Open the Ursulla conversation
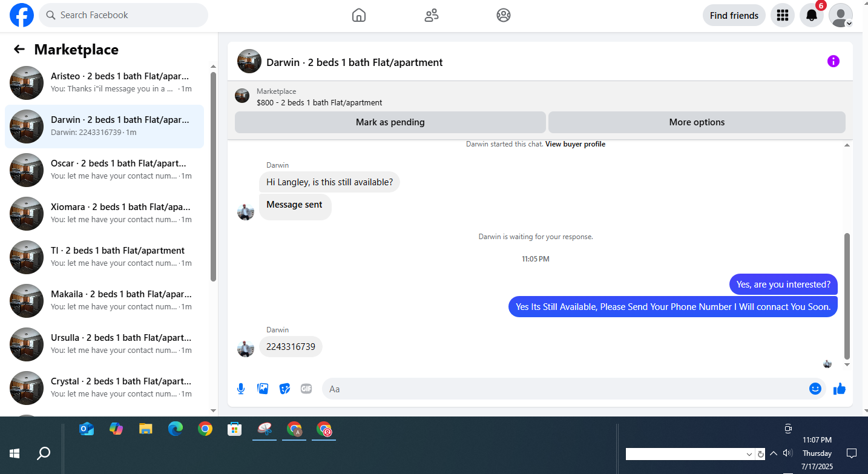868x474 pixels. click(104, 344)
